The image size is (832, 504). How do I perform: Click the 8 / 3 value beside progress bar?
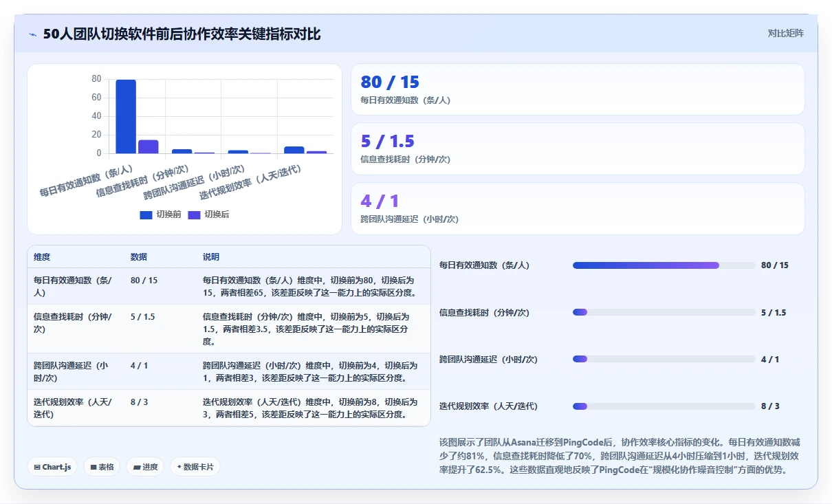770,406
